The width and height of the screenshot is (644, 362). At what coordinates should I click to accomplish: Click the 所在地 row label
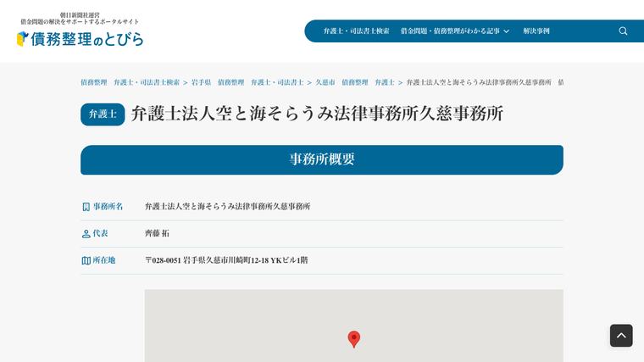coord(104,260)
